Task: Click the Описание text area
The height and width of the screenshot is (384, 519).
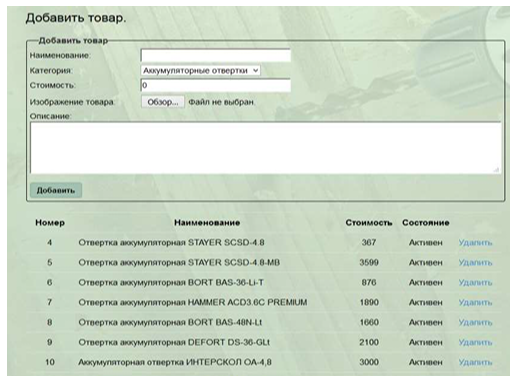Action: (x=266, y=148)
